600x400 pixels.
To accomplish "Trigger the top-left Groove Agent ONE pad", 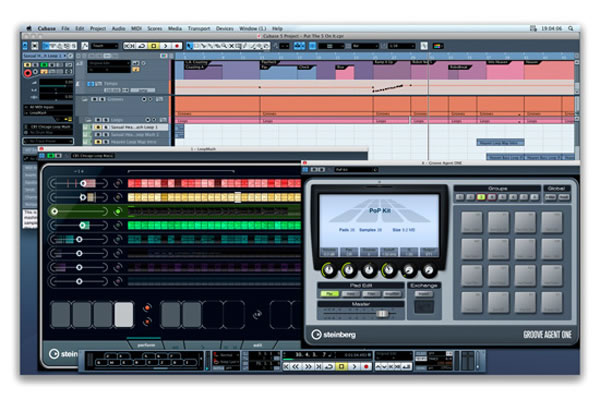I will [x=472, y=222].
